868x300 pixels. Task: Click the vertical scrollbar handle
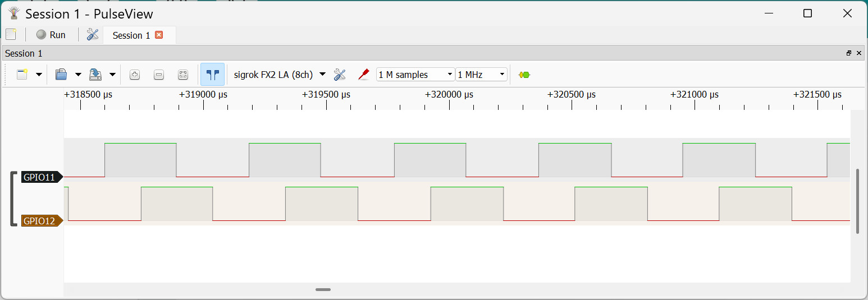tap(857, 201)
